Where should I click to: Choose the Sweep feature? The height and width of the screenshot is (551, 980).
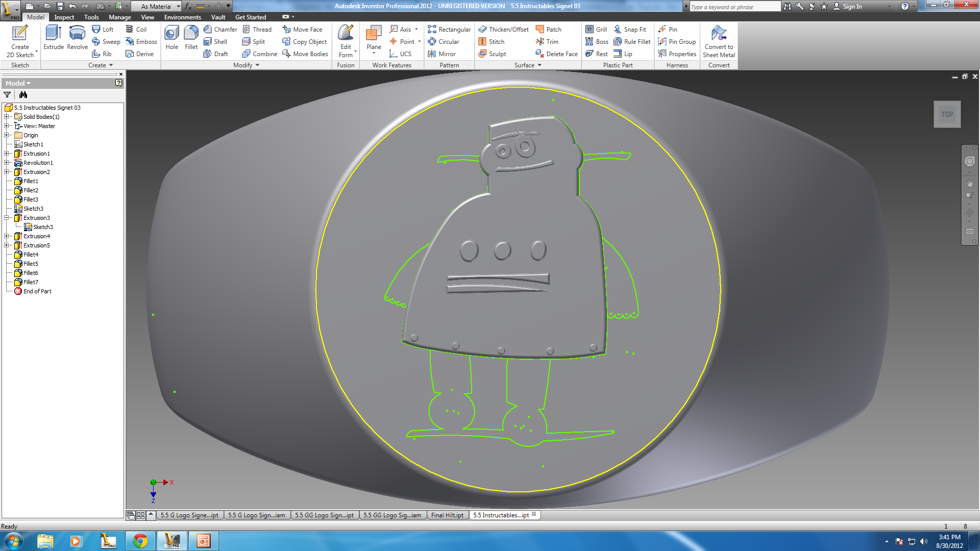tap(106, 42)
